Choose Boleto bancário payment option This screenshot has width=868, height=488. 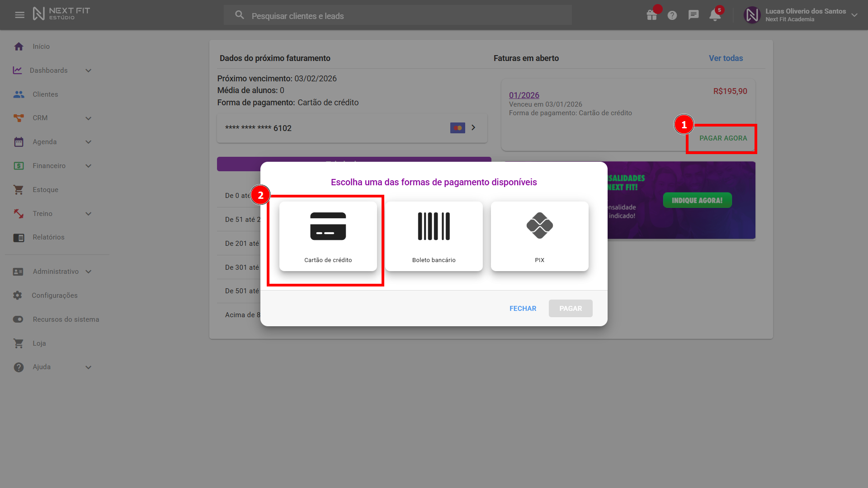pyautogui.click(x=434, y=236)
